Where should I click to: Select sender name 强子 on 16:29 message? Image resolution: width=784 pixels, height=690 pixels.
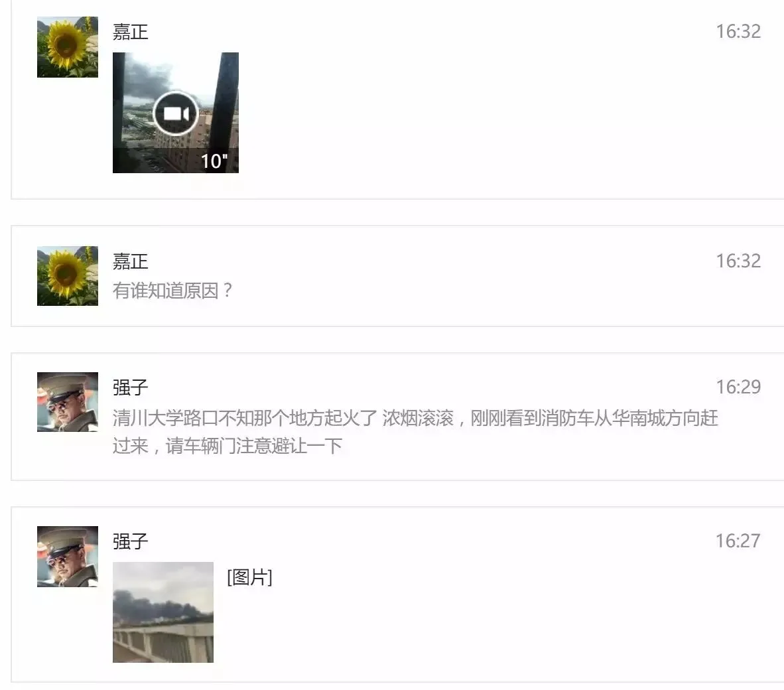click(x=131, y=387)
